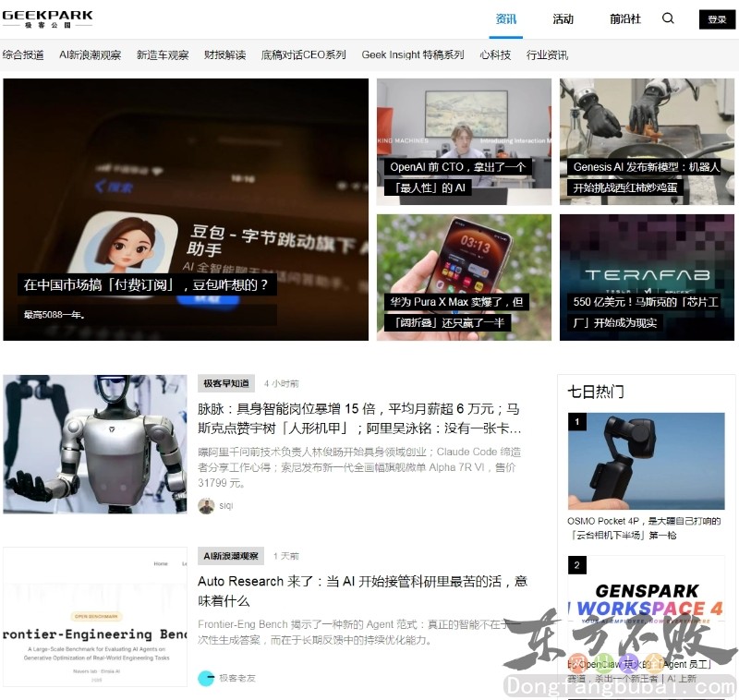Viewport: 739px width, 700px height.
Task: Open the OpenAI 前 CTO article card
Action: (464, 142)
